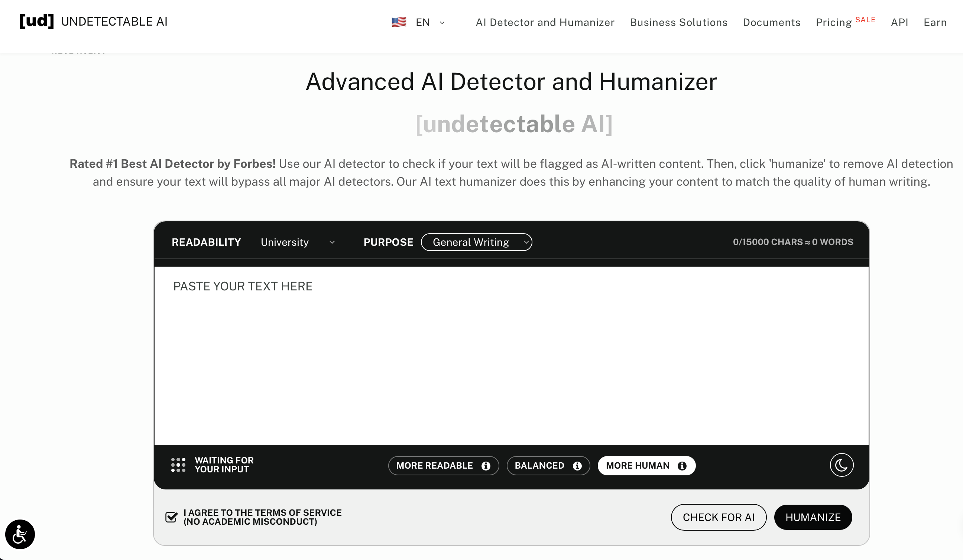This screenshot has width=963, height=560.
Task: Open the Readability University dropdown
Action: (x=298, y=242)
